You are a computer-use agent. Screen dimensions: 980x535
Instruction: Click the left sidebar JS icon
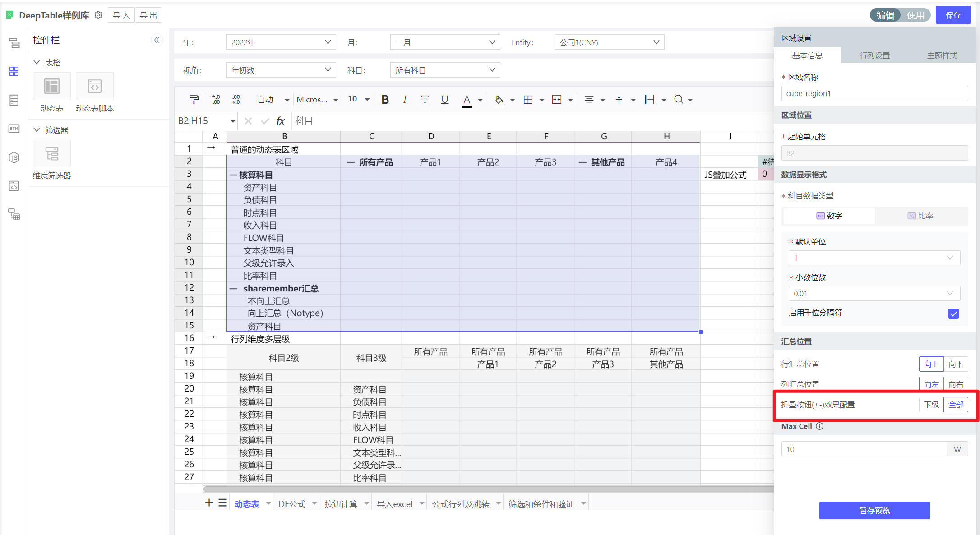point(14,157)
